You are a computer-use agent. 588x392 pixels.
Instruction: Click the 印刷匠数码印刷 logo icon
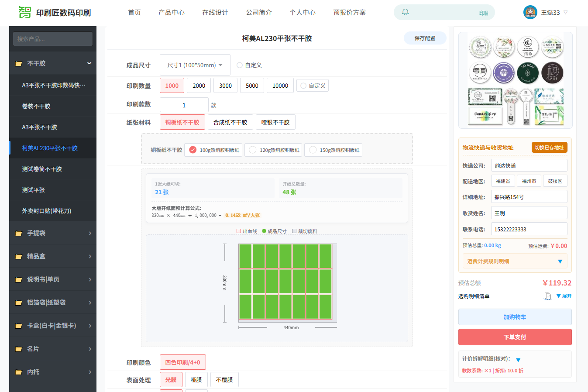[24, 12]
